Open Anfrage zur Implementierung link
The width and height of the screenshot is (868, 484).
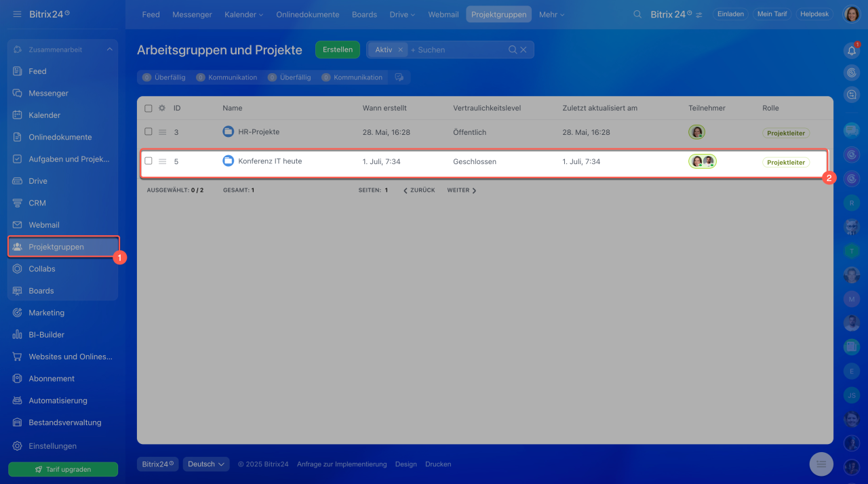pyautogui.click(x=342, y=464)
